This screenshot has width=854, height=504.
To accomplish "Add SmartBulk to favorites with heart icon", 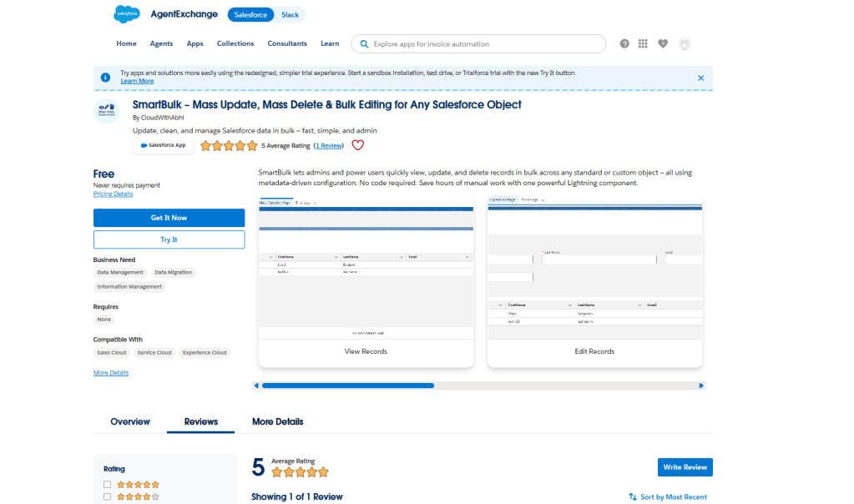I will click(x=357, y=145).
